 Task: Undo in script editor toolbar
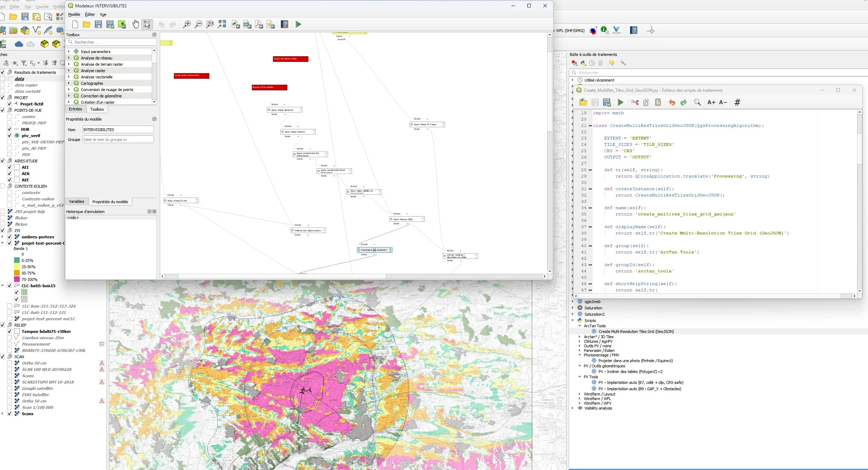point(672,102)
